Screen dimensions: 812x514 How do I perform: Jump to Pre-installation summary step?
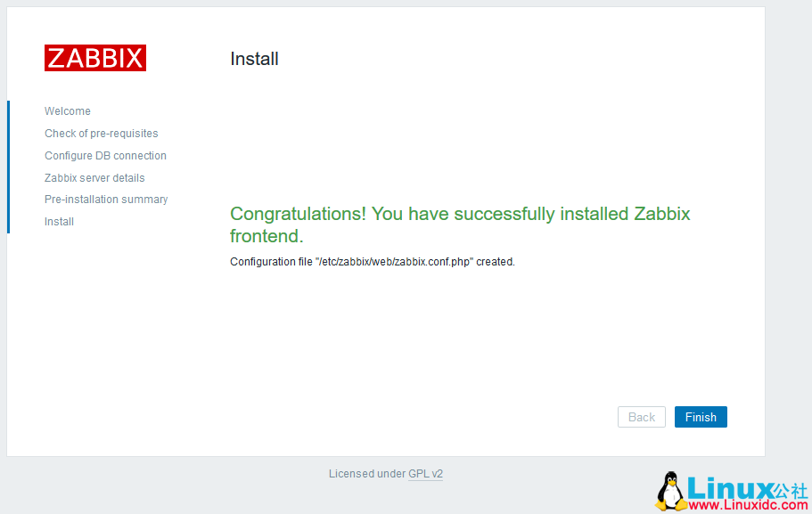[106, 200]
